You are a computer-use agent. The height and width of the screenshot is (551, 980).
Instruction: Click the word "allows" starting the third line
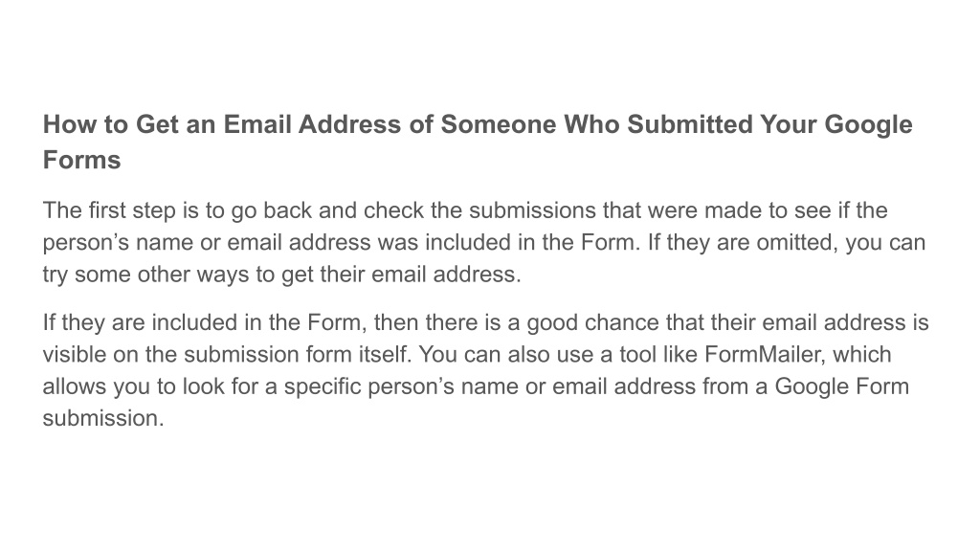coord(75,386)
